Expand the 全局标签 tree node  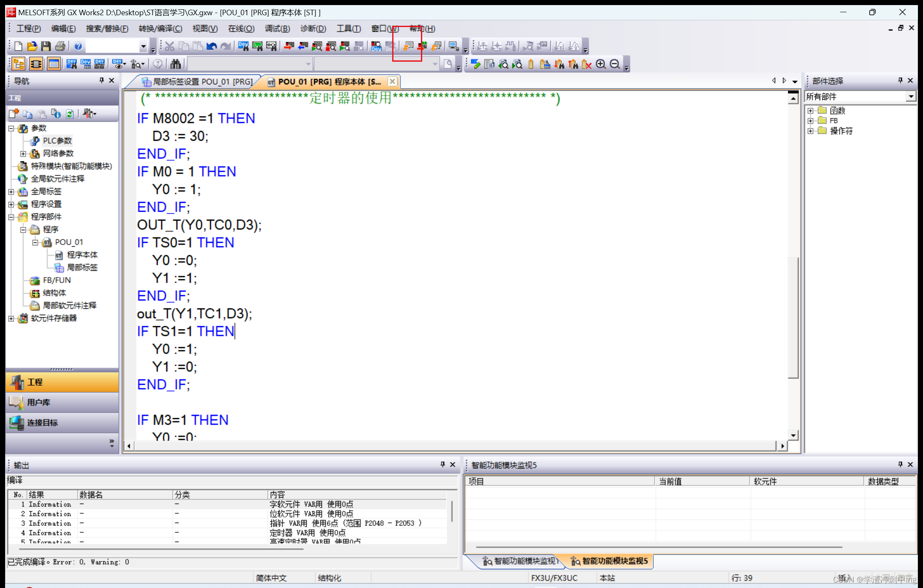click(11, 191)
